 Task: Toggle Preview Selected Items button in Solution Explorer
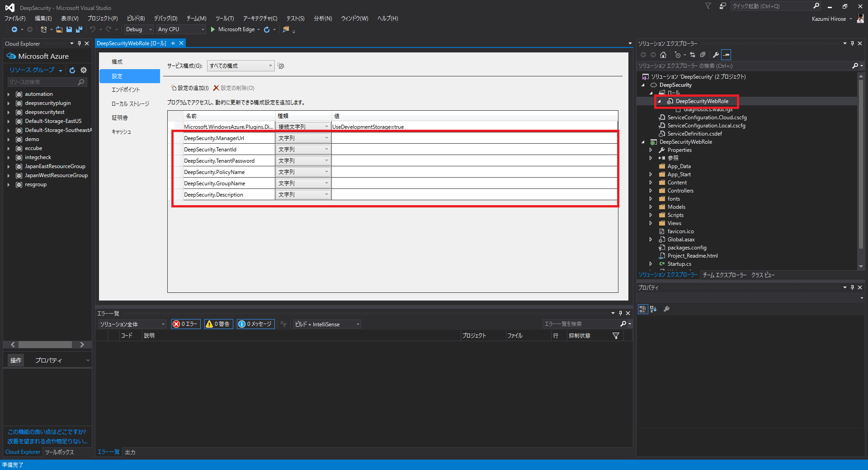[x=726, y=55]
